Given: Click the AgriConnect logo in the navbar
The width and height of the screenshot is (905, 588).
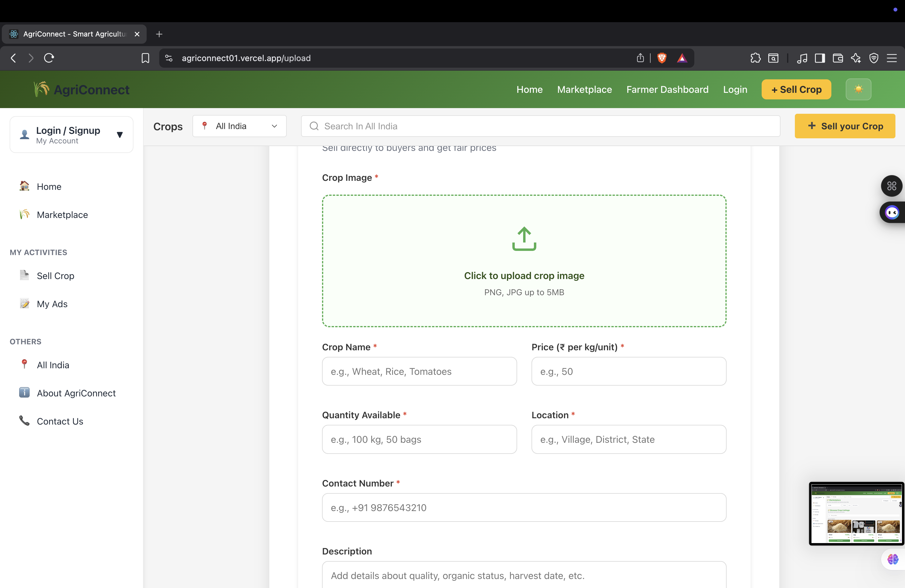Looking at the screenshot, I should pos(81,90).
